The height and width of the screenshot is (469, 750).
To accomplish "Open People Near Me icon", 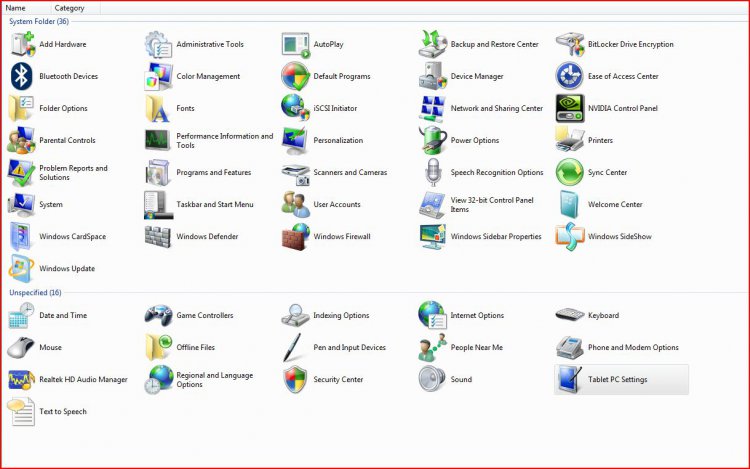I will click(x=433, y=347).
